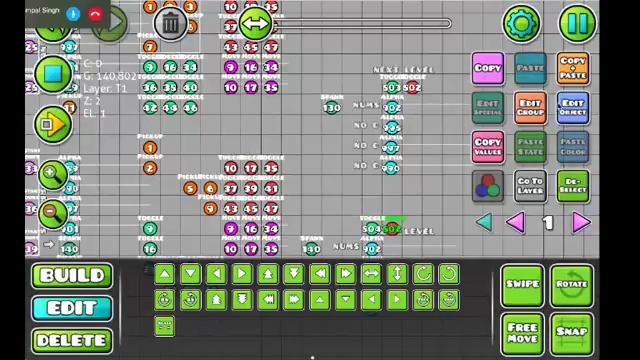The width and height of the screenshot is (640, 360).
Task: Click the pink Copy button
Action: pos(488,69)
